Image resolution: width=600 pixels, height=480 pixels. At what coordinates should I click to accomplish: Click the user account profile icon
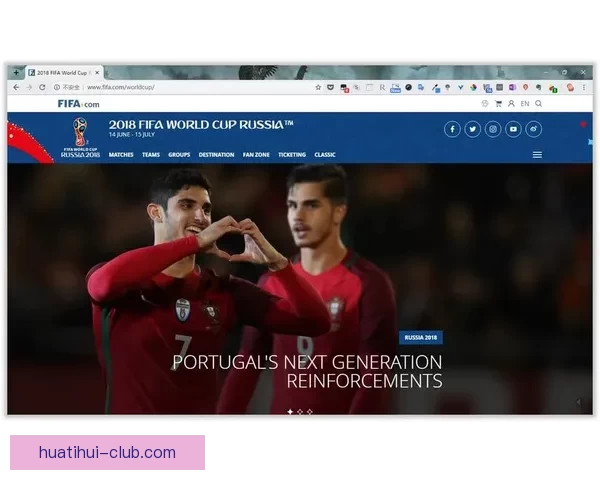coord(511,103)
